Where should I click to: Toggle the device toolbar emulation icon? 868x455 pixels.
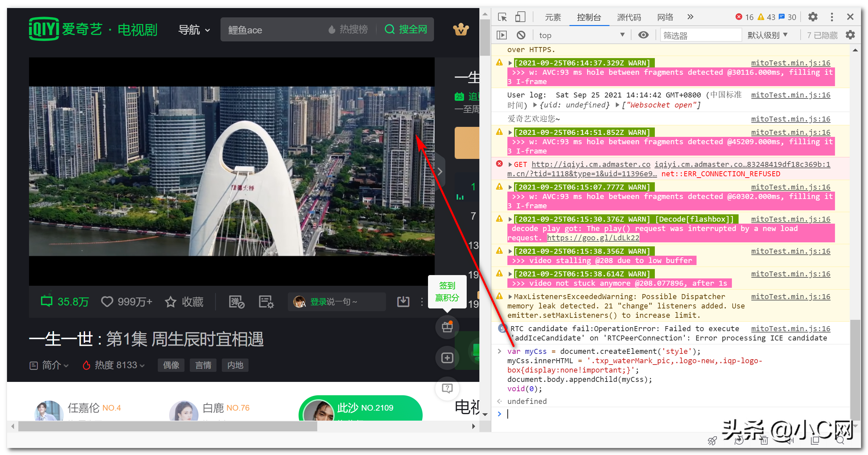point(520,17)
